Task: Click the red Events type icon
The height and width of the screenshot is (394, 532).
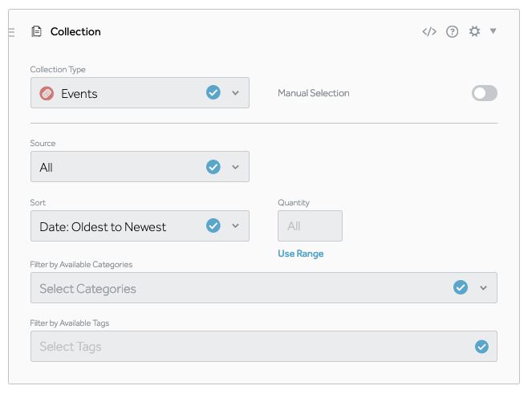Action: 47,93
